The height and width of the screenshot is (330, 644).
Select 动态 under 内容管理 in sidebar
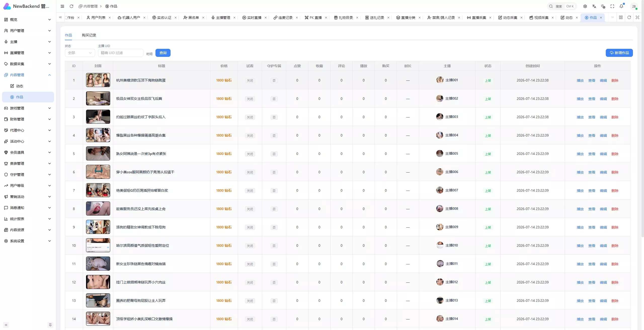tap(28, 86)
